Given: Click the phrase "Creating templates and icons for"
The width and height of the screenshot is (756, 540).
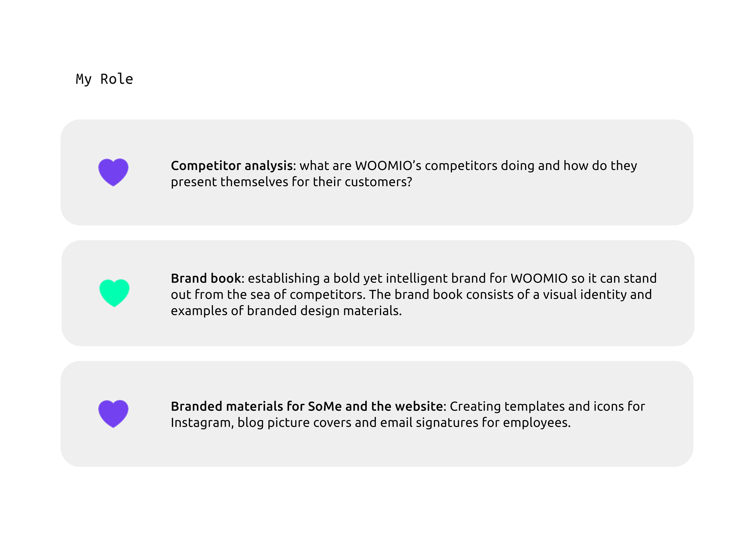Looking at the screenshot, I should coord(547,406).
